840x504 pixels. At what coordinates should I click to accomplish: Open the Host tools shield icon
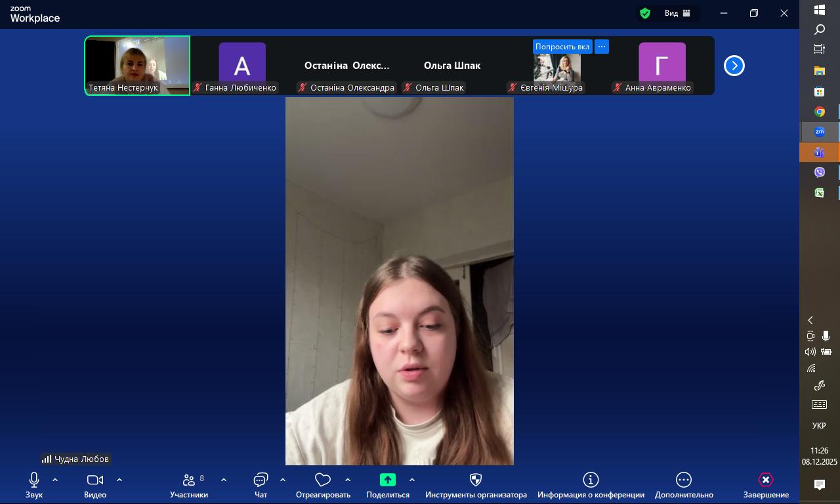tap(476, 480)
